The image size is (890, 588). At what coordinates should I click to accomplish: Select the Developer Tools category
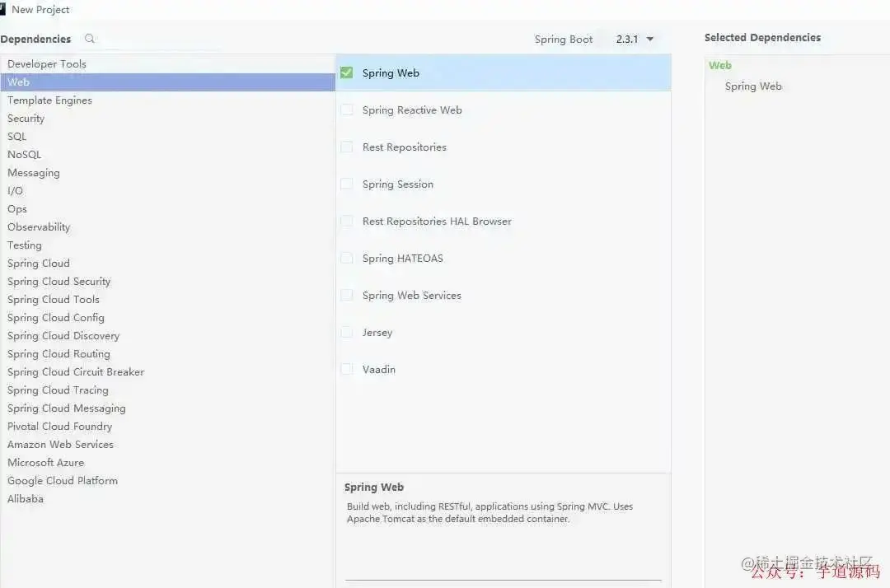click(168, 64)
